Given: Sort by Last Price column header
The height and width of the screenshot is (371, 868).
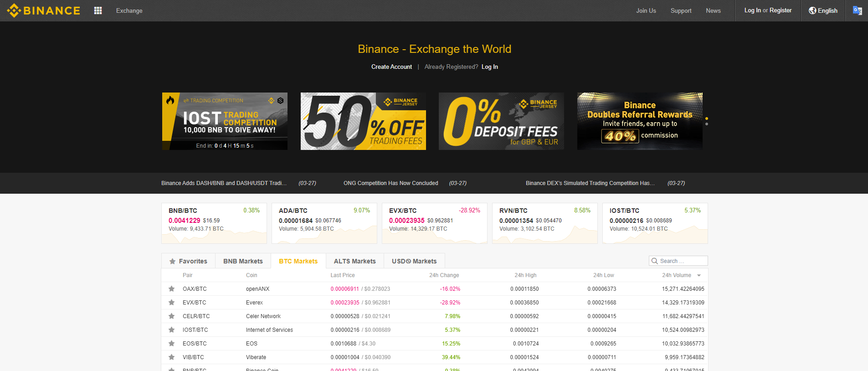Looking at the screenshot, I should [x=343, y=275].
